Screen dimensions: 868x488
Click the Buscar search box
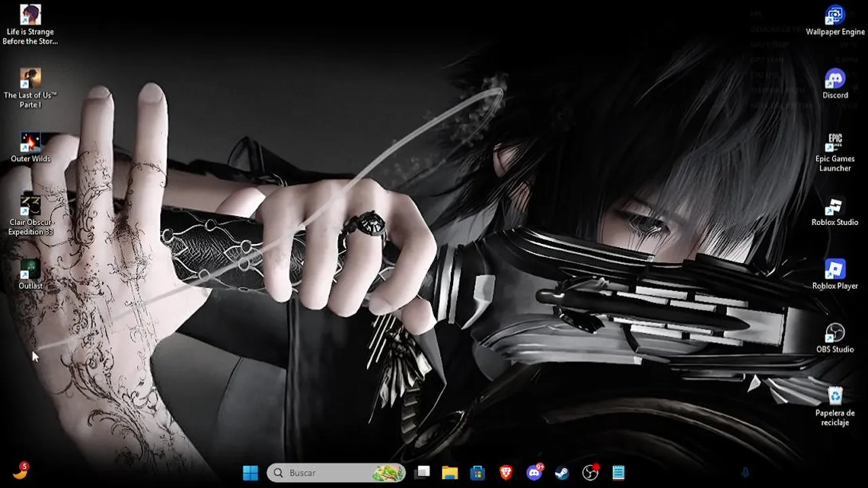(x=336, y=472)
